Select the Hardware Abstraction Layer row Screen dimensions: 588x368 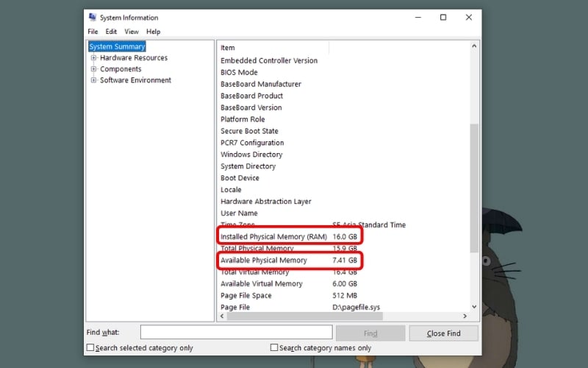343,201
